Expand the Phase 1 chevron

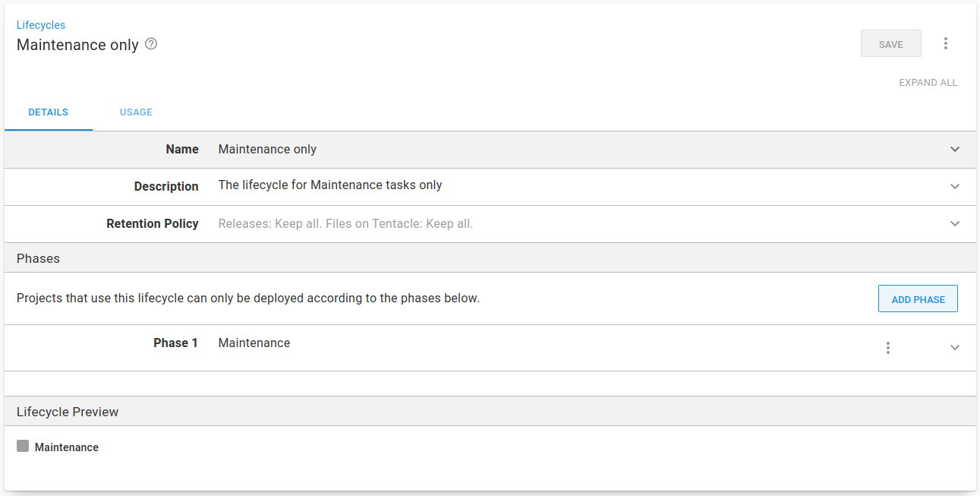[955, 348]
